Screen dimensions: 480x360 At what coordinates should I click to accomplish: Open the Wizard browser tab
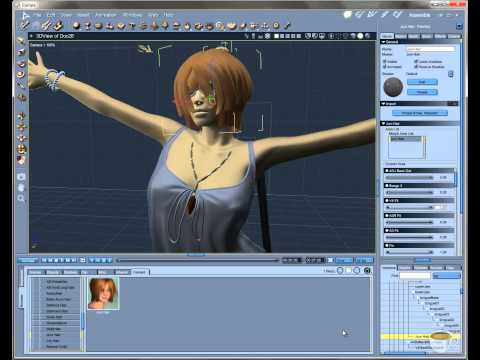(122, 272)
